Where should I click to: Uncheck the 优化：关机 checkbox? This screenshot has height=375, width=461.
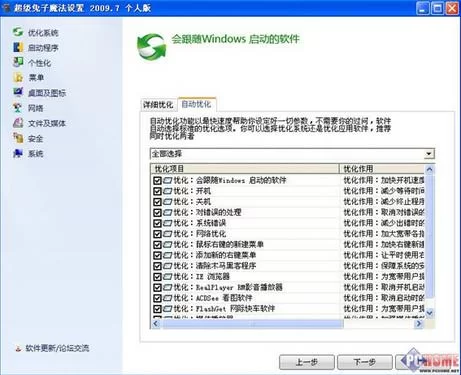tap(157, 202)
